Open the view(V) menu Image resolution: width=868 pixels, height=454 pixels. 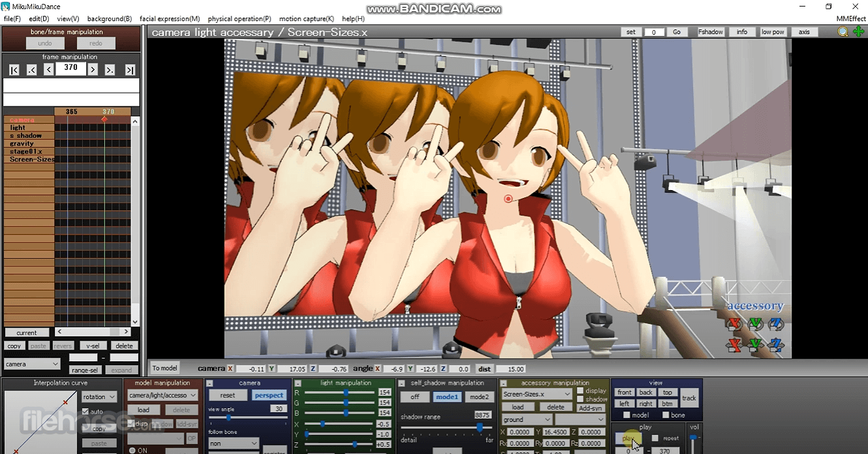68,19
